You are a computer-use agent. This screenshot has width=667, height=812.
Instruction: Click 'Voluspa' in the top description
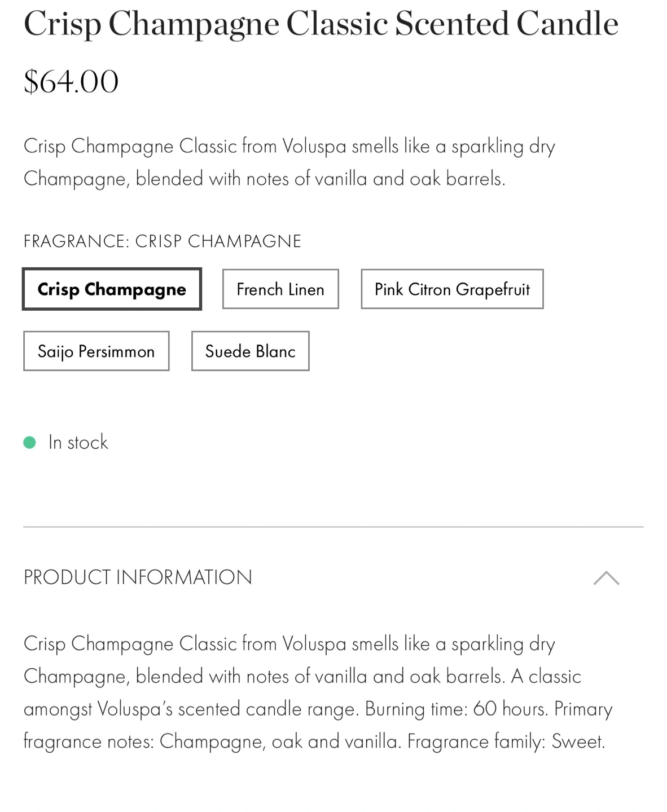pos(314,147)
